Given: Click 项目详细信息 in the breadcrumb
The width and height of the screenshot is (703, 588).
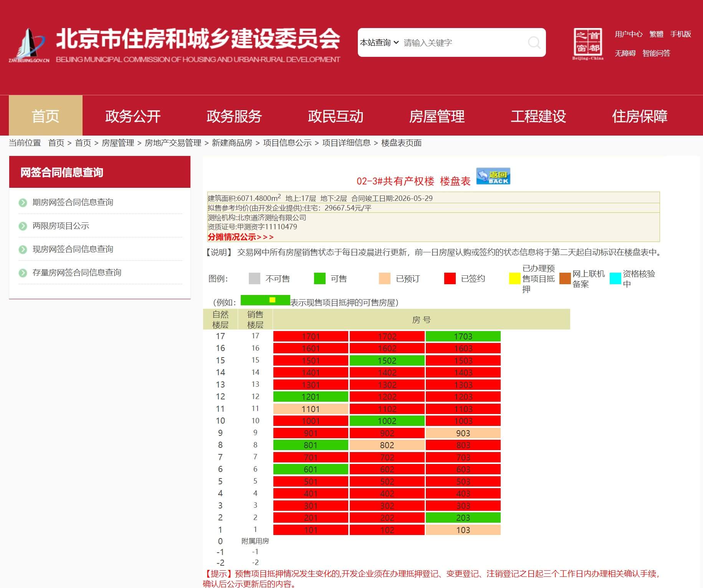Looking at the screenshot, I should click(x=346, y=143).
